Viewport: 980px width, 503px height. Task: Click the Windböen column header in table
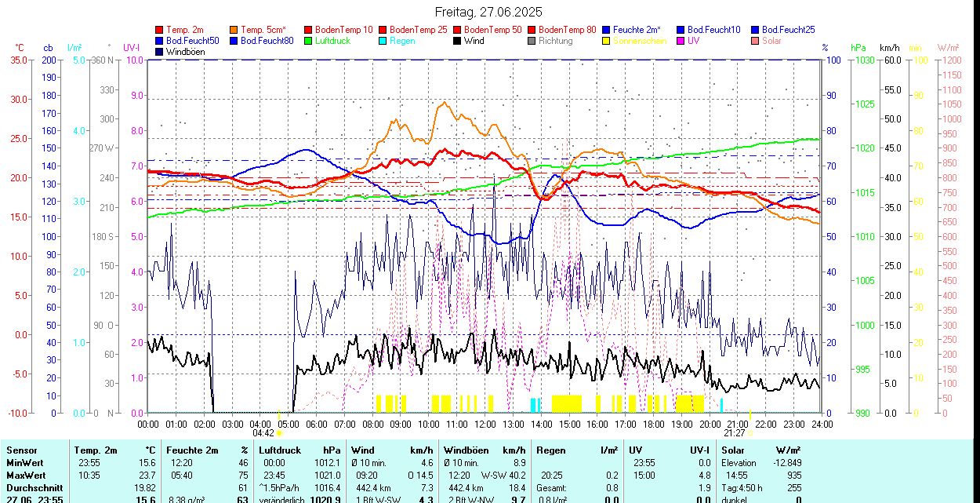click(466, 450)
